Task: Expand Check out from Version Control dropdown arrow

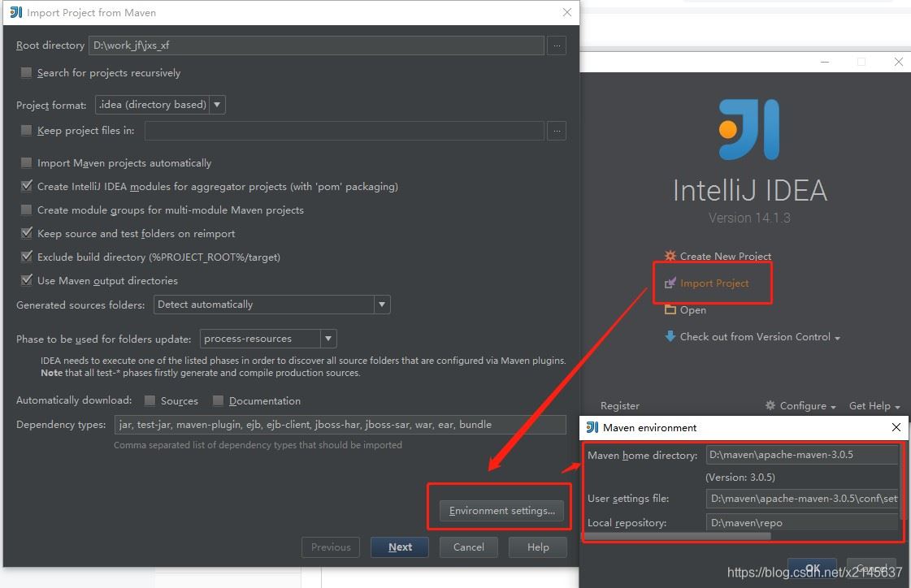Action: coord(837,338)
